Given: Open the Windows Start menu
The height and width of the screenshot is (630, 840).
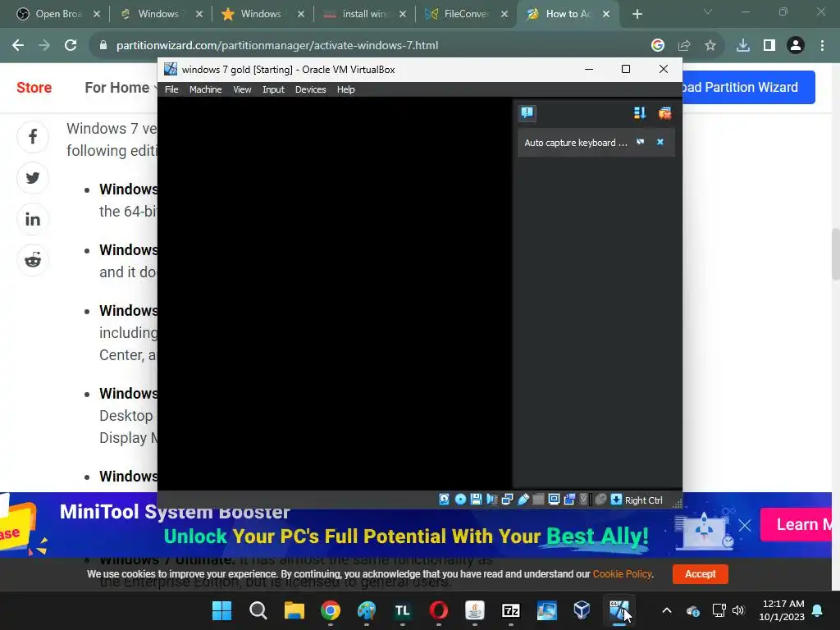Looking at the screenshot, I should pos(221,610).
